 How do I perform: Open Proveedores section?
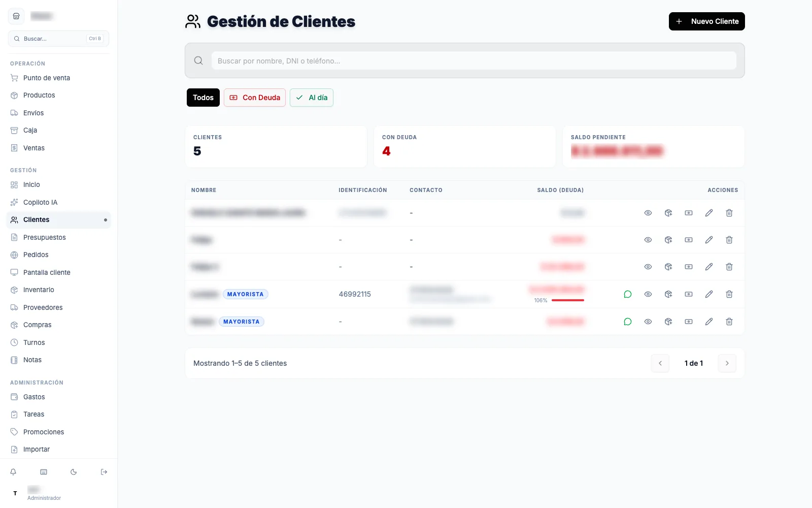click(x=59, y=307)
